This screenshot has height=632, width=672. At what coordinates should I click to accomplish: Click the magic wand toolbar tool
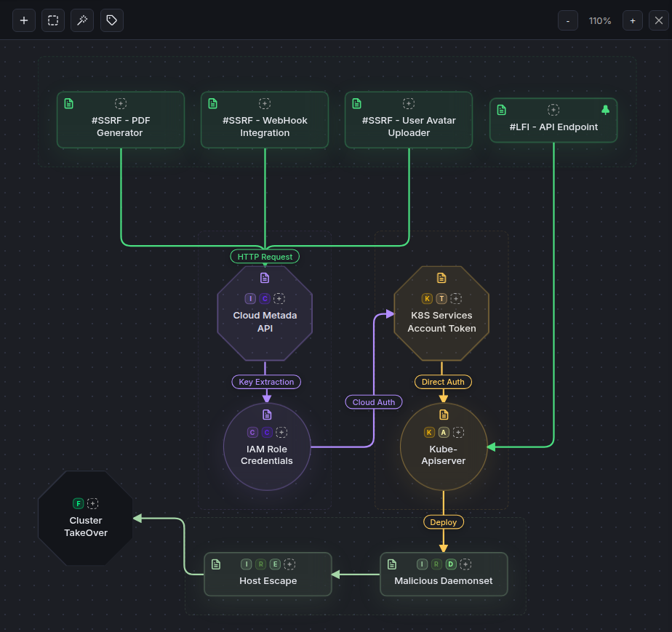(x=82, y=20)
